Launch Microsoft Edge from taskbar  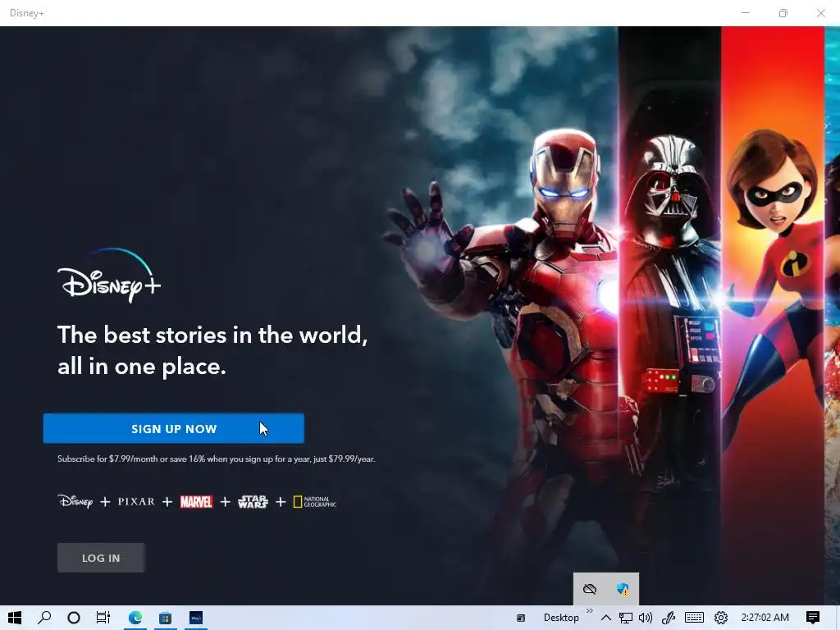coord(135,618)
